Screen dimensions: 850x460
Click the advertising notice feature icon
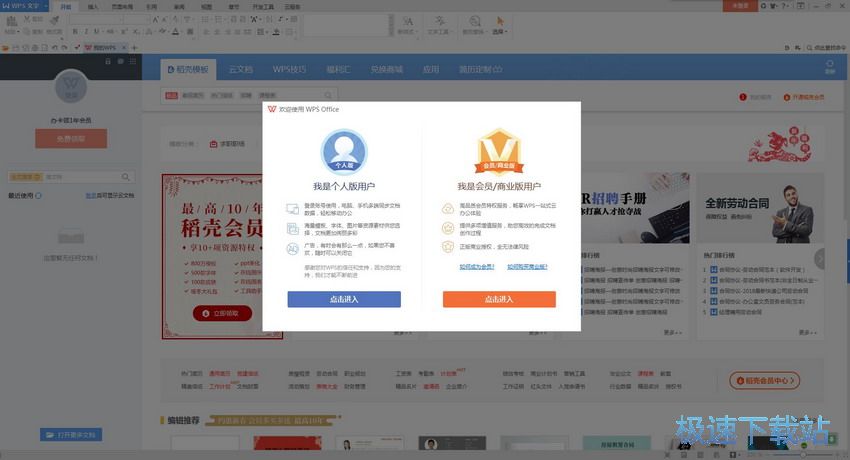pos(293,249)
